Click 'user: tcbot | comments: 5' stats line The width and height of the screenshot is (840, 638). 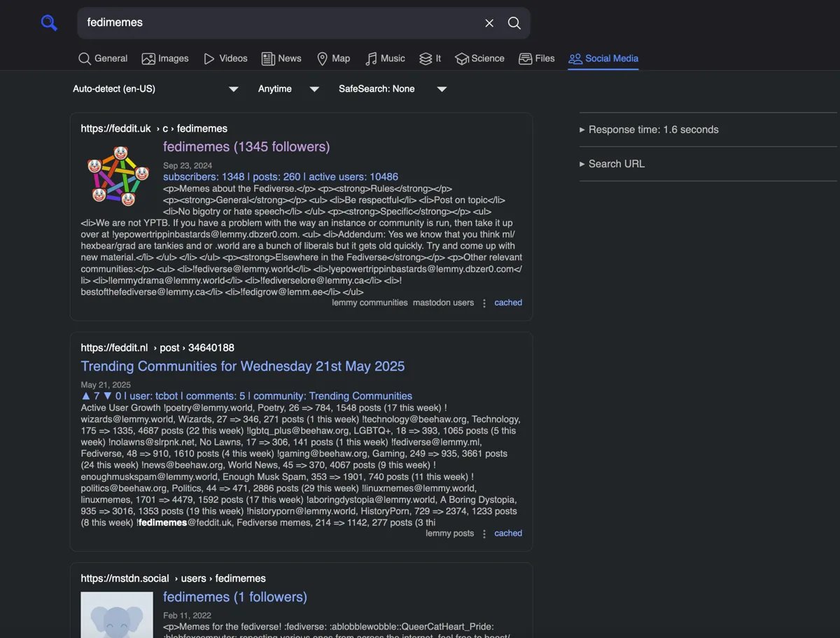coord(246,396)
